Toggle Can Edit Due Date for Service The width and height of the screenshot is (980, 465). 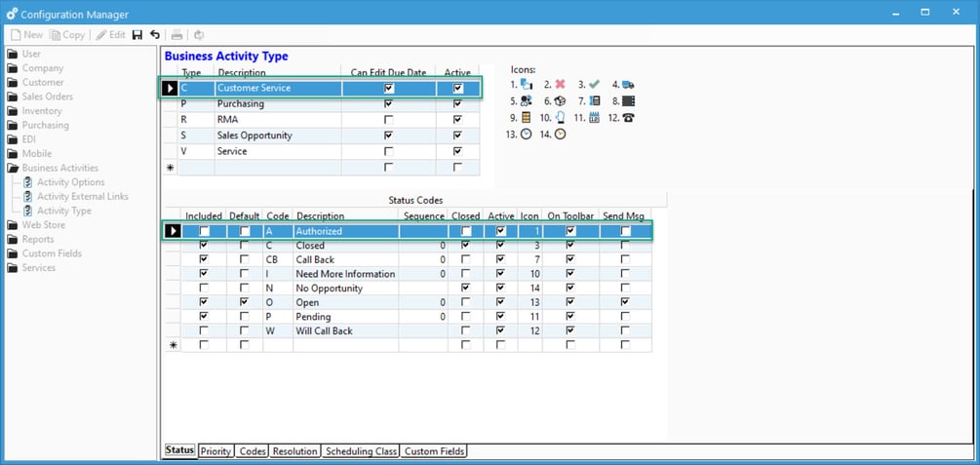pyautogui.click(x=389, y=151)
